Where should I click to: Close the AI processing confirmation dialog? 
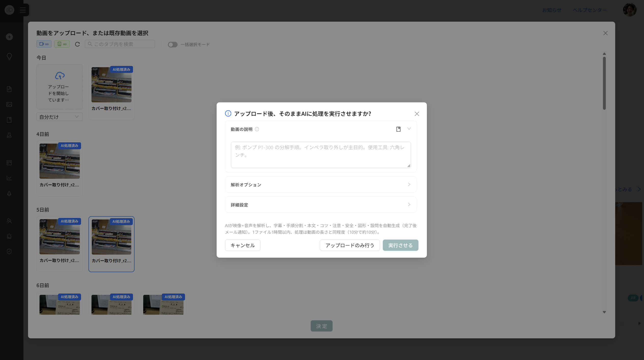click(417, 114)
